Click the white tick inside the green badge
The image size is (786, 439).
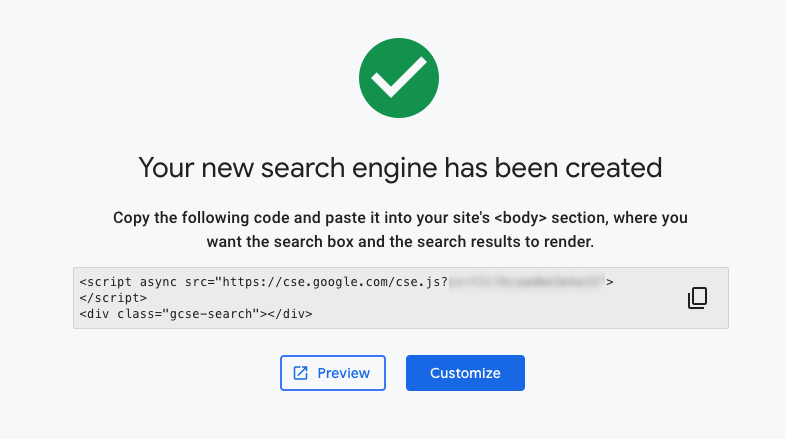click(x=399, y=77)
